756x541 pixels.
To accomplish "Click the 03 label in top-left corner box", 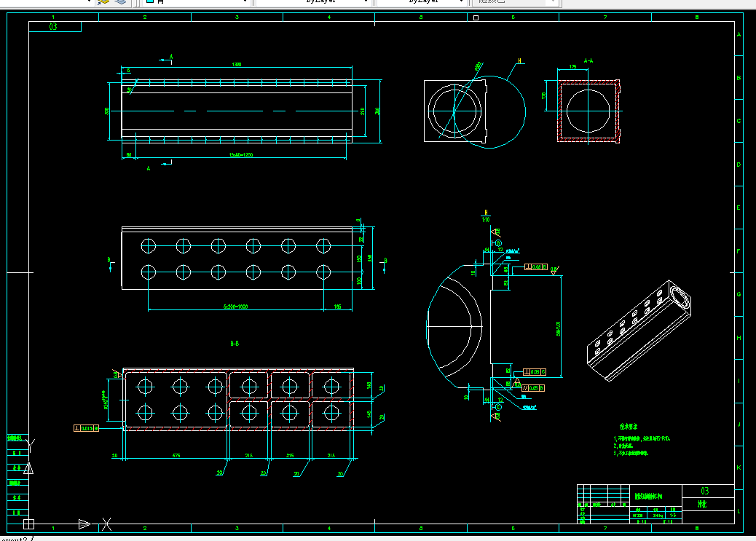I will (53, 26).
